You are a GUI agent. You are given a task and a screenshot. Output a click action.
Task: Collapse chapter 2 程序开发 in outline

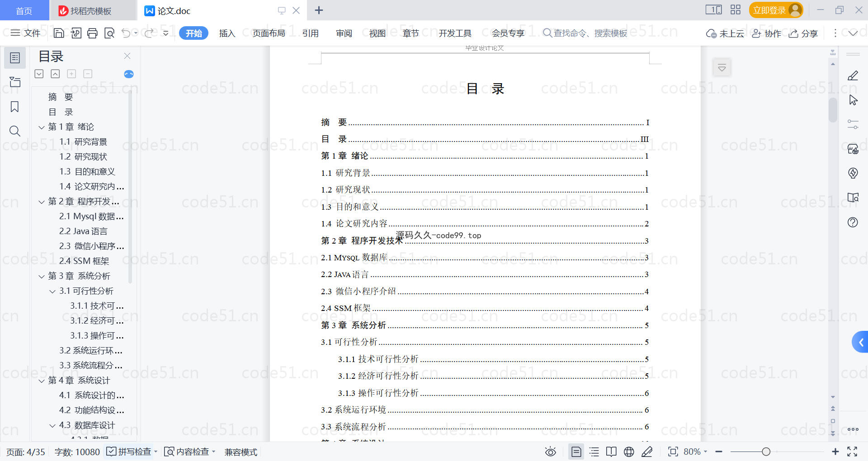click(x=42, y=202)
